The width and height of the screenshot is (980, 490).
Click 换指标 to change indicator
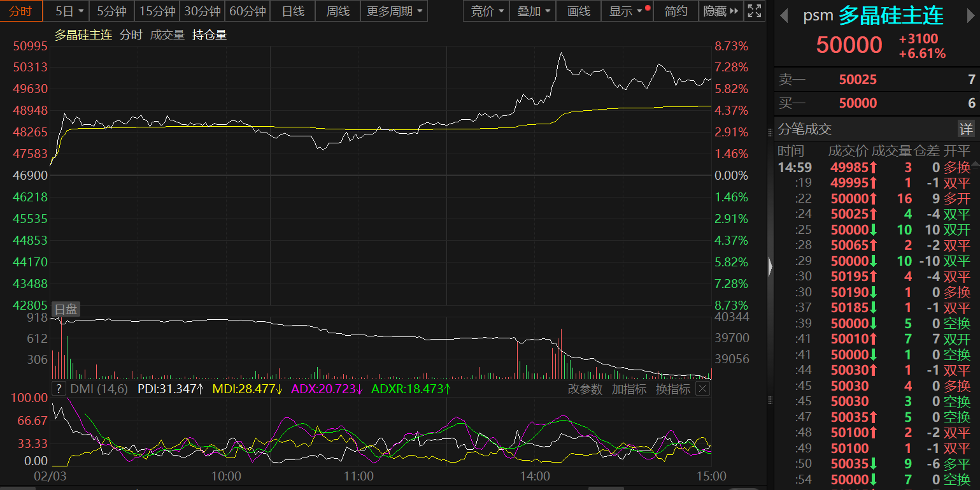click(x=673, y=389)
